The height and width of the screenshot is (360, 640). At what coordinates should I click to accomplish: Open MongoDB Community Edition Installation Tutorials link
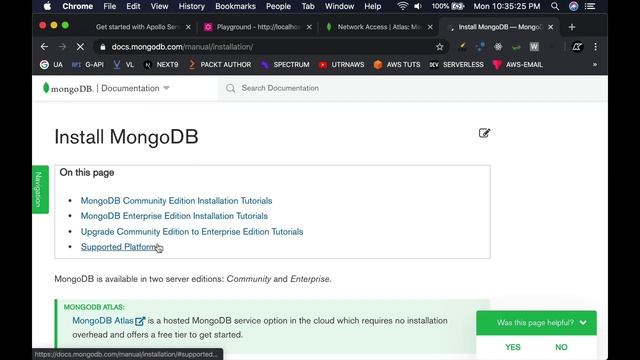tap(176, 201)
